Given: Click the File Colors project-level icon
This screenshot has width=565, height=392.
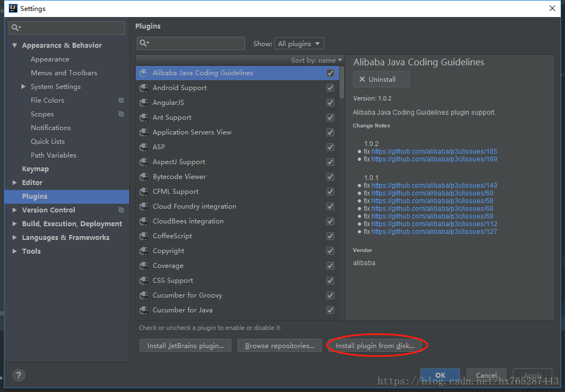Looking at the screenshot, I should point(121,100).
